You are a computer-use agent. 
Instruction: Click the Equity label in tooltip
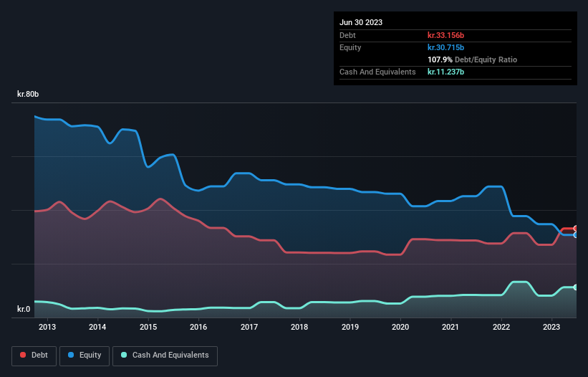coord(350,47)
